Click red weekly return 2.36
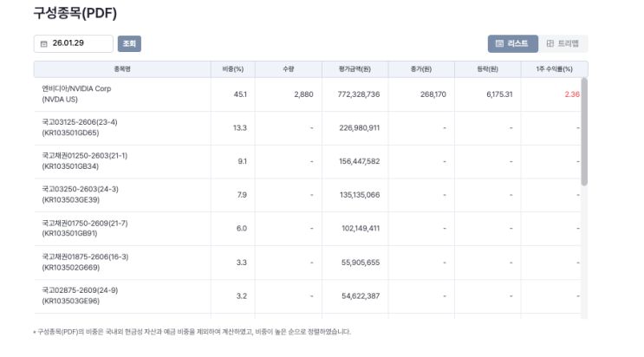Screen dimensions: 644x357 (x=572, y=94)
